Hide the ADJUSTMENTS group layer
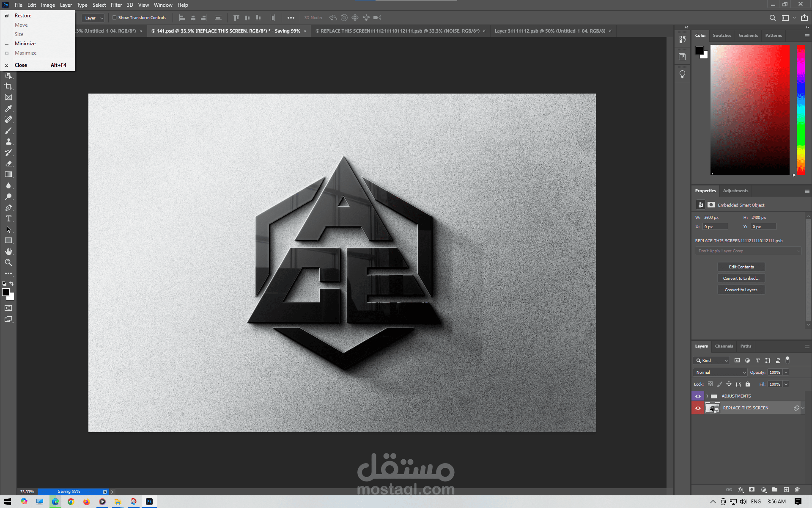 pyautogui.click(x=698, y=396)
